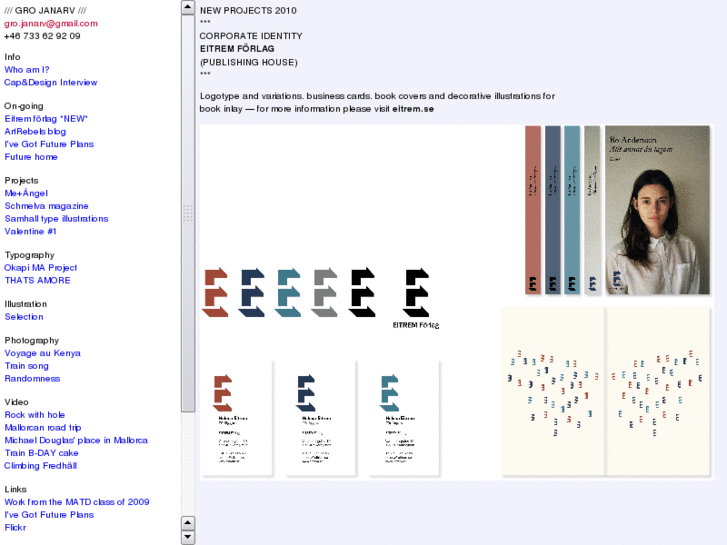Open the Who am I? page
Viewport: 727px width, 545px height.
click(27, 70)
